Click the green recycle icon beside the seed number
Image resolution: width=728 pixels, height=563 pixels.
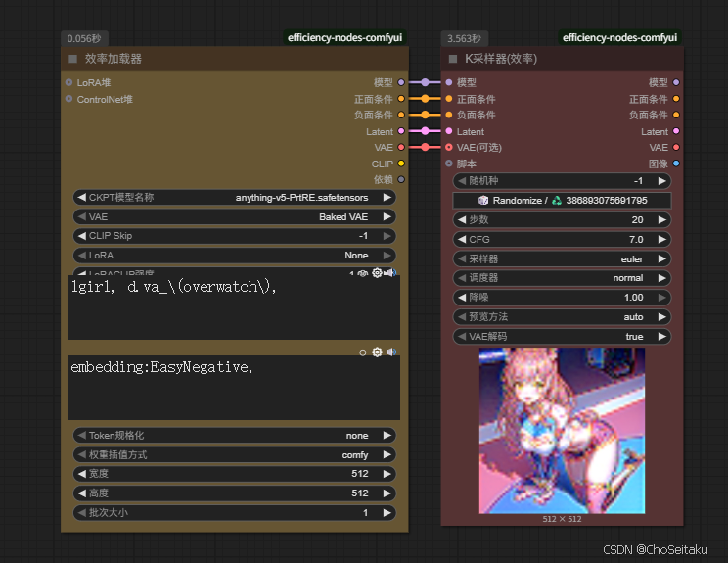[x=556, y=200]
